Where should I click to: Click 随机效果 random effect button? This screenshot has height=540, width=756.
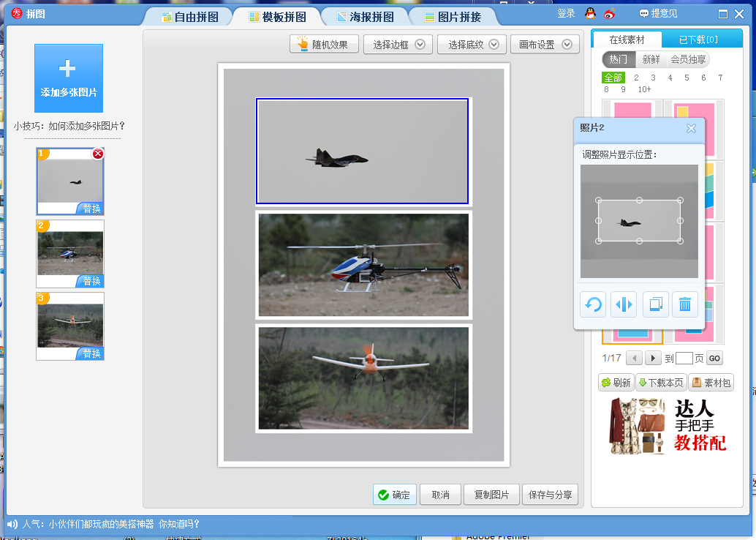[324, 45]
